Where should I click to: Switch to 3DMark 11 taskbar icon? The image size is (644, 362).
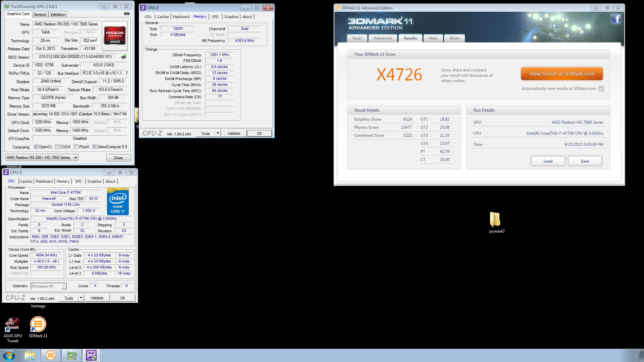point(51,355)
